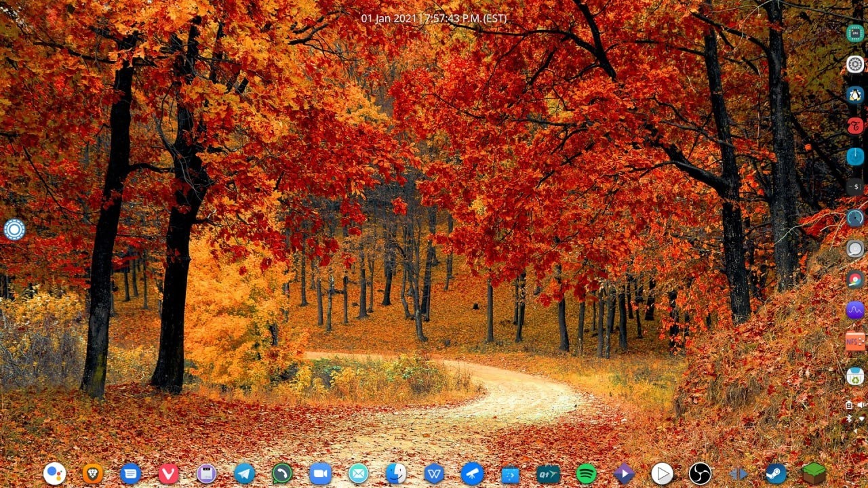Open the terminal icon in right panel
The width and height of the screenshot is (868, 488).
tap(855, 186)
